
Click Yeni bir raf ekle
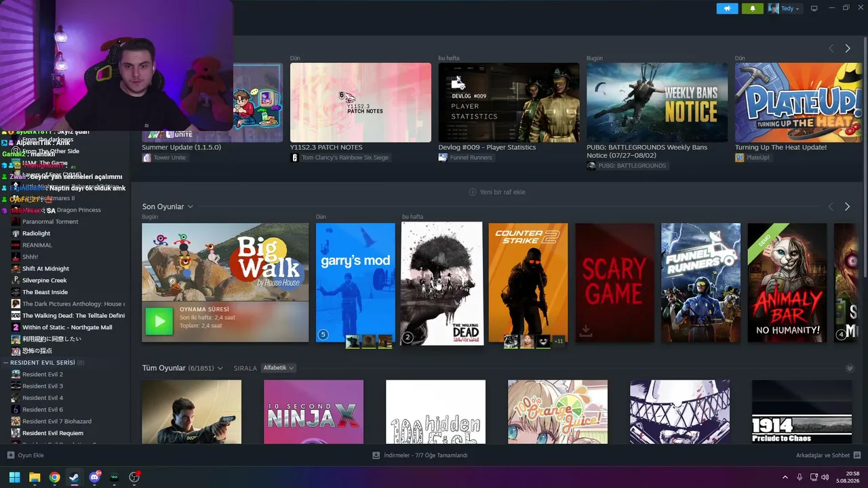click(497, 192)
